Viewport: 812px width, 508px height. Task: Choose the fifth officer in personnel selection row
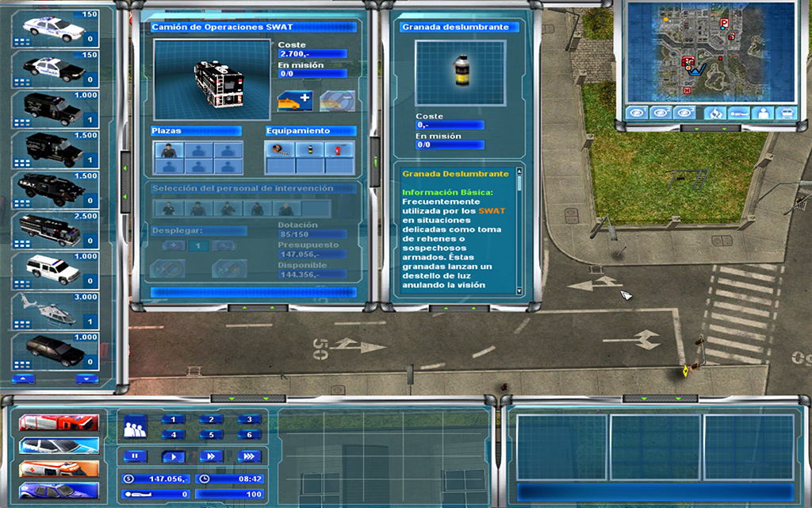[x=286, y=209]
